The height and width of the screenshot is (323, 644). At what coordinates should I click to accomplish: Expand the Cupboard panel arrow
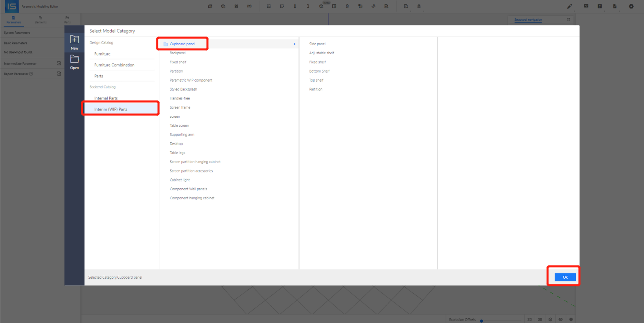pos(294,44)
